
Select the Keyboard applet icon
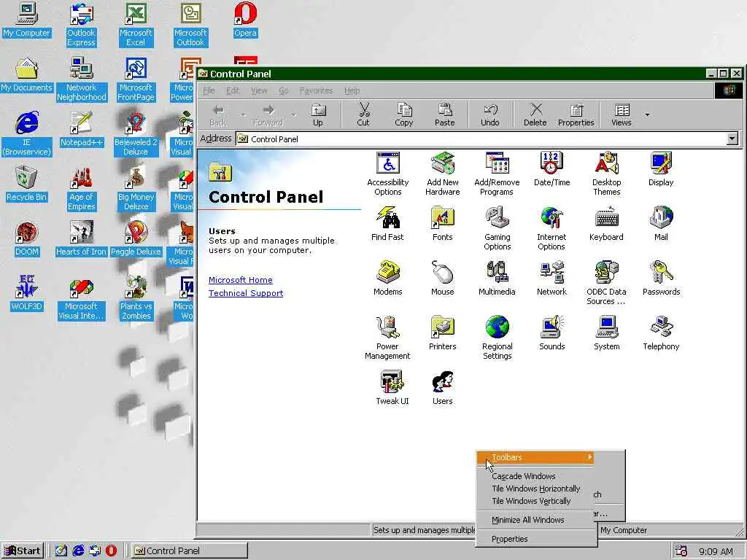click(606, 223)
